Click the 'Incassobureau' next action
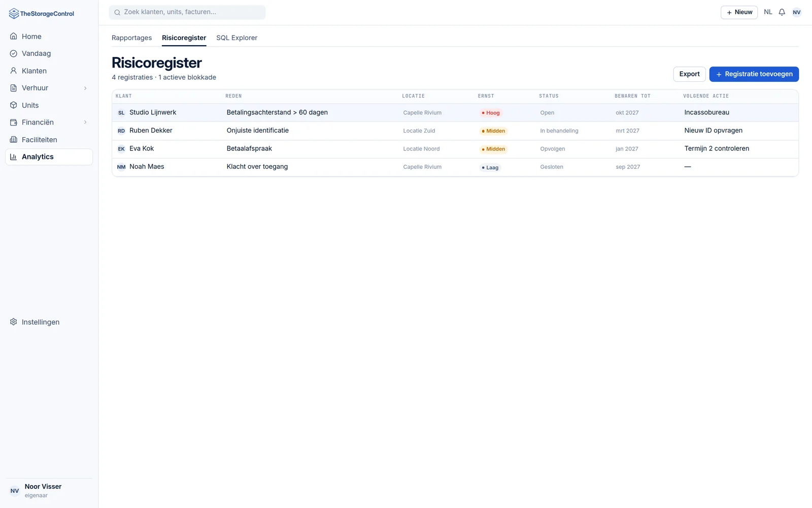 click(x=706, y=112)
